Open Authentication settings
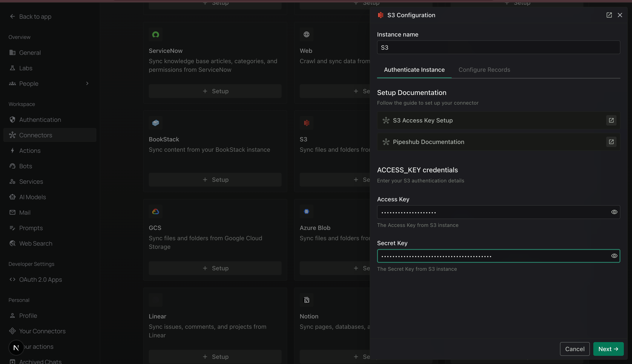Image resolution: width=632 pixels, height=364 pixels. coord(50,120)
